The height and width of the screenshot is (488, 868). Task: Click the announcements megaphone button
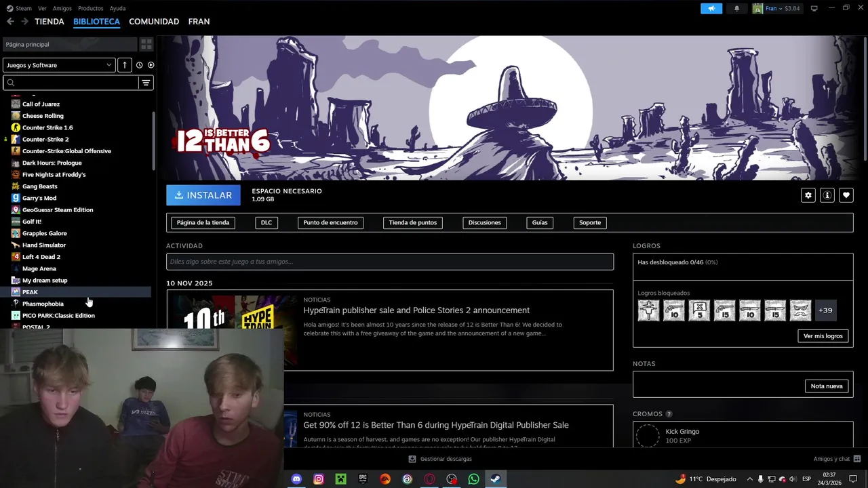(711, 9)
